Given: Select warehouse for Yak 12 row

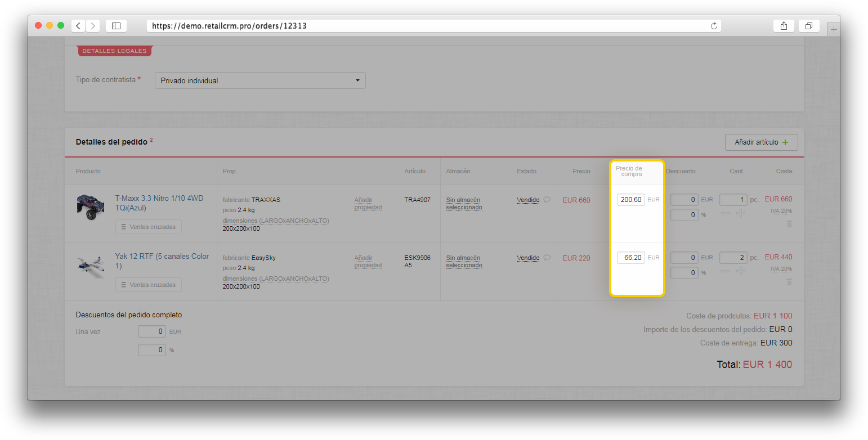Looking at the screenshot, I should click(464, 262).
